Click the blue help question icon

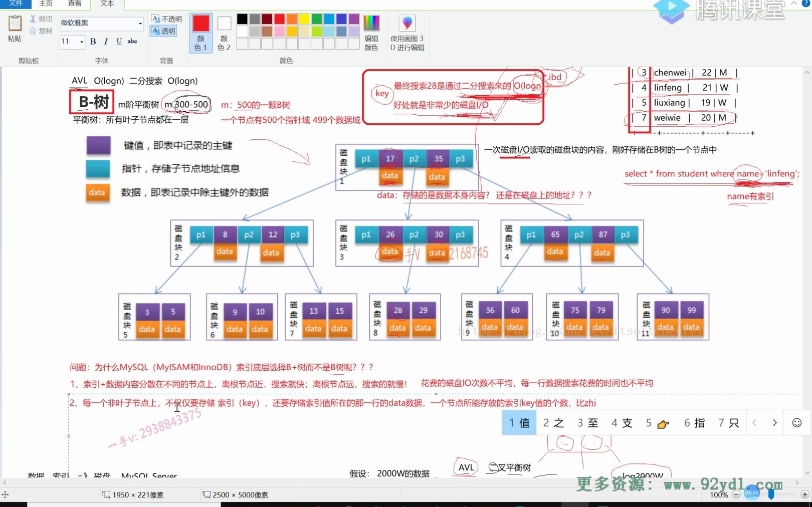(806, 3)
